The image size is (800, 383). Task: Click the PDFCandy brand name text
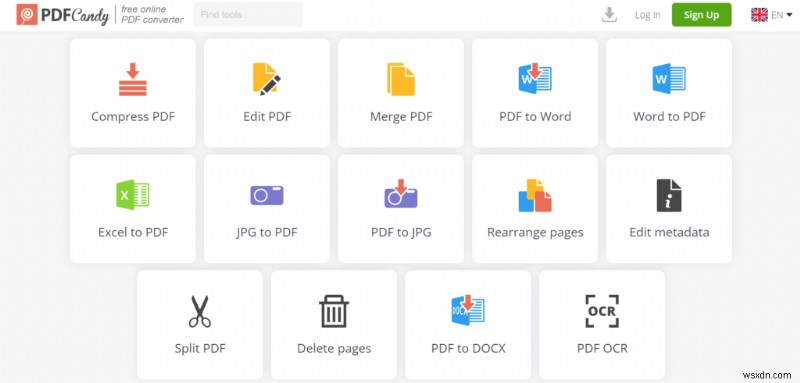tap(74, 16)
